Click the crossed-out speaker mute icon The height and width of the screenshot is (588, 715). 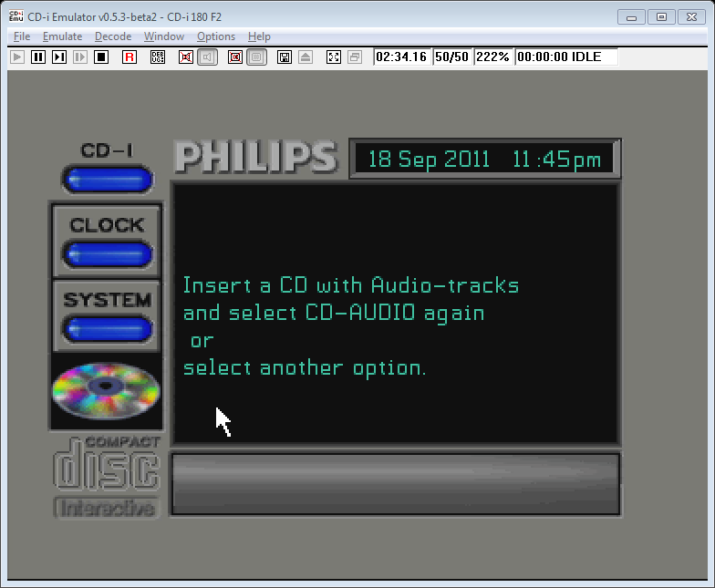(186, 57)
